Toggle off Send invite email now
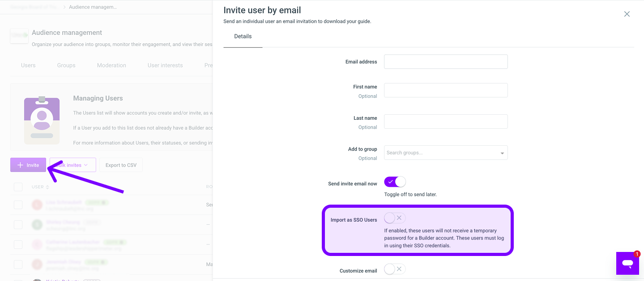The height and width of the screenshot is (281, 644). [395, 182]
